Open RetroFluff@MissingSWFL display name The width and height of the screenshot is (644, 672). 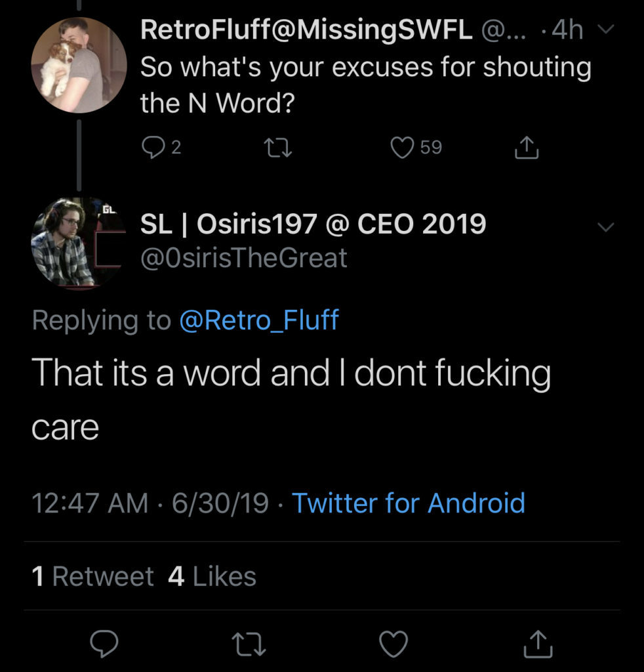click(306, 30)
